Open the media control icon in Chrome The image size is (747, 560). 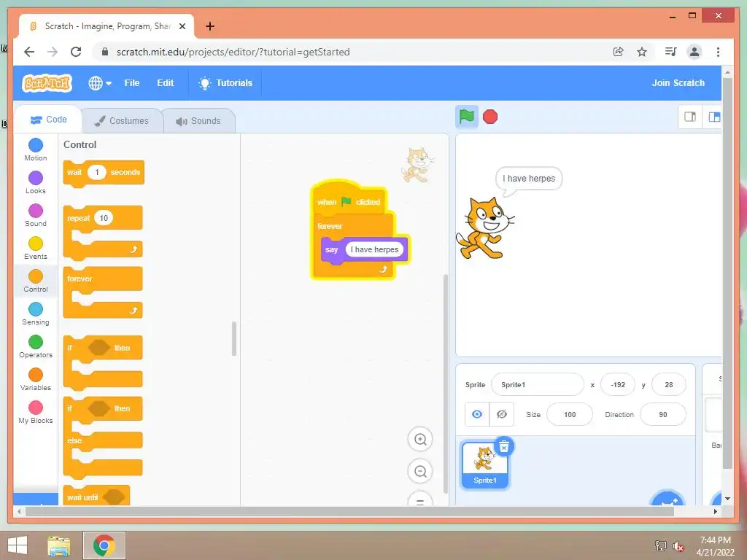coord(670,52)
